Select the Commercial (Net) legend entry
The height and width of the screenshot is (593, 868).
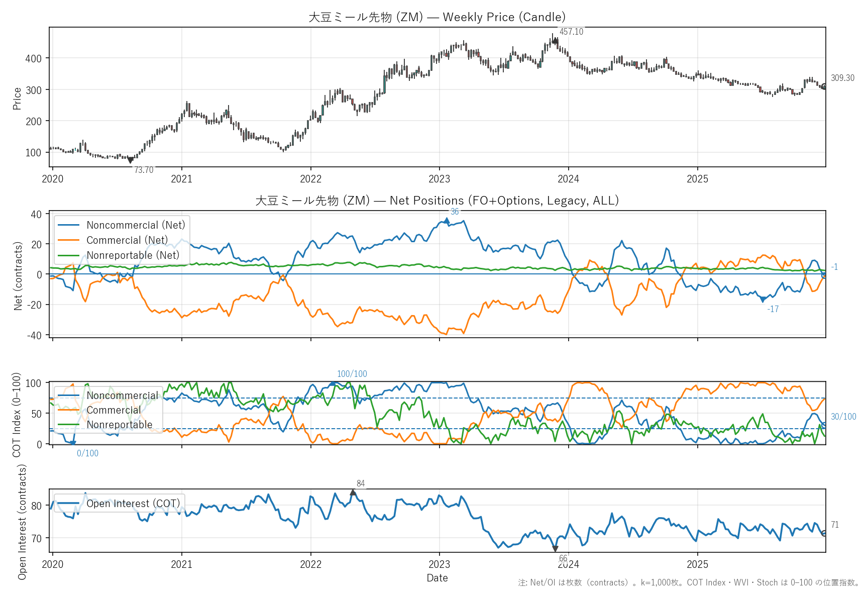127,240
